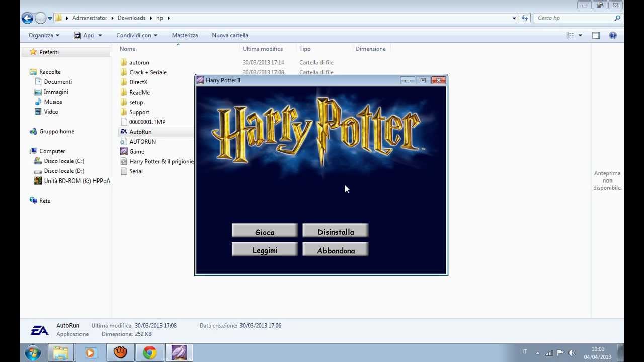Open the Documenti library
This screenshot has width=644, height=362.
[x=58, y=82]
